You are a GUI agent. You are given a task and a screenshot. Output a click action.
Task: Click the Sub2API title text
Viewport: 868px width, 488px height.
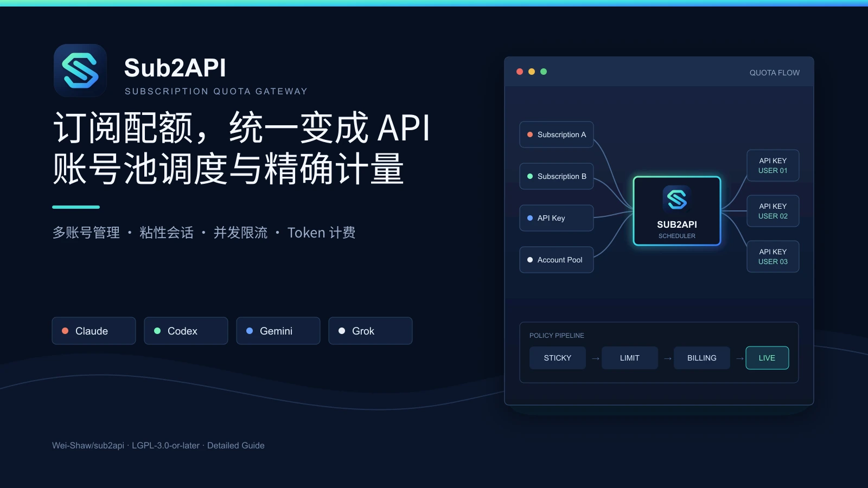coord(175,68)
